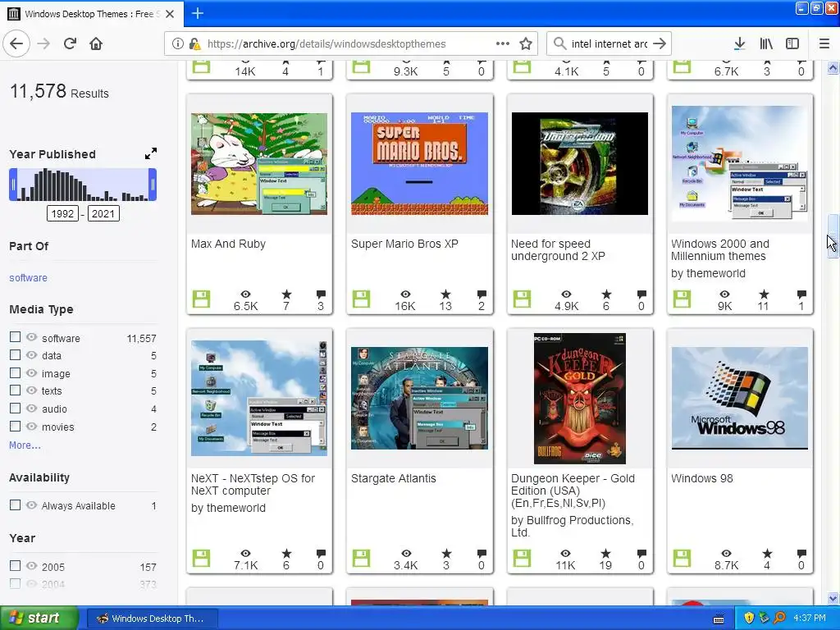
Task: Open page actions three-dot menu
Action: [x=503, y=43]
